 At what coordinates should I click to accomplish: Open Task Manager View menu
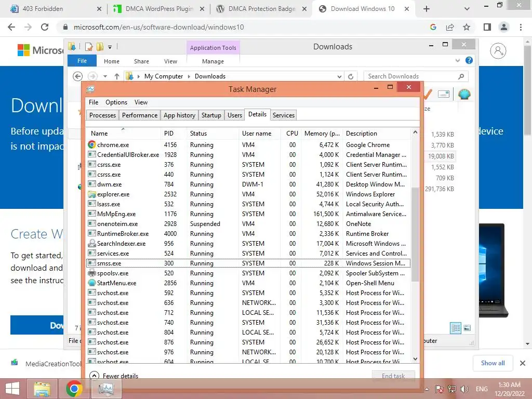(x=141, y=102)
